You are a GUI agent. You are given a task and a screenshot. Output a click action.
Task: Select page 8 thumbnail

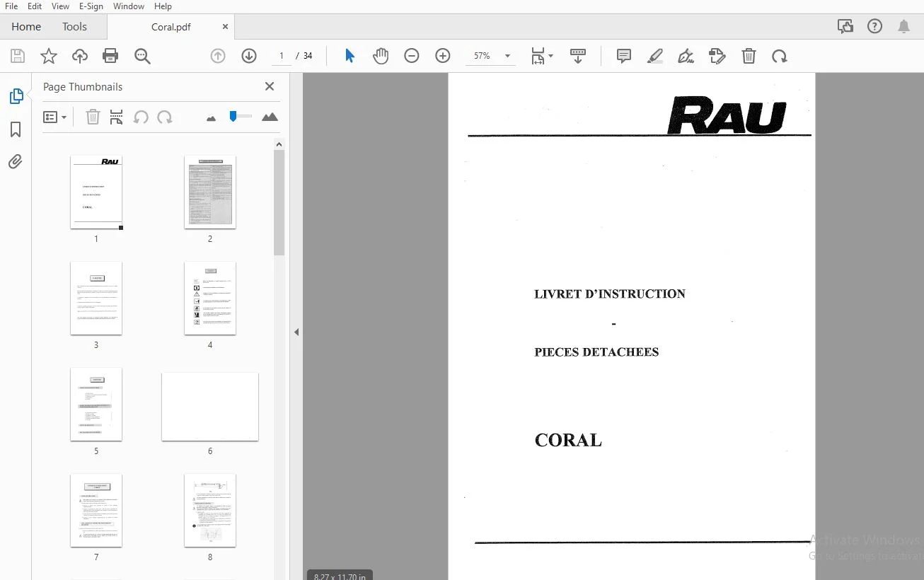[x=210, y=510]
